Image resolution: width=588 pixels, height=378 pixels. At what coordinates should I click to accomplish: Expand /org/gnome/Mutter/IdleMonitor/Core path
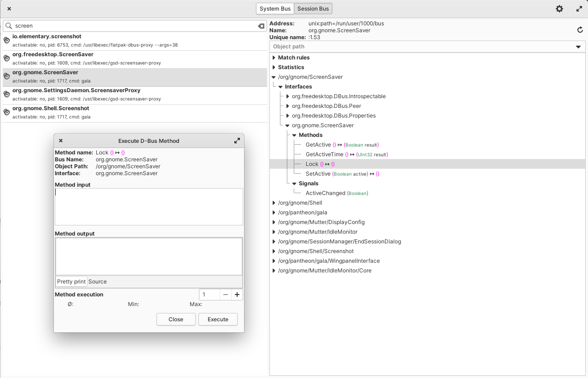(x=274, y=271)
